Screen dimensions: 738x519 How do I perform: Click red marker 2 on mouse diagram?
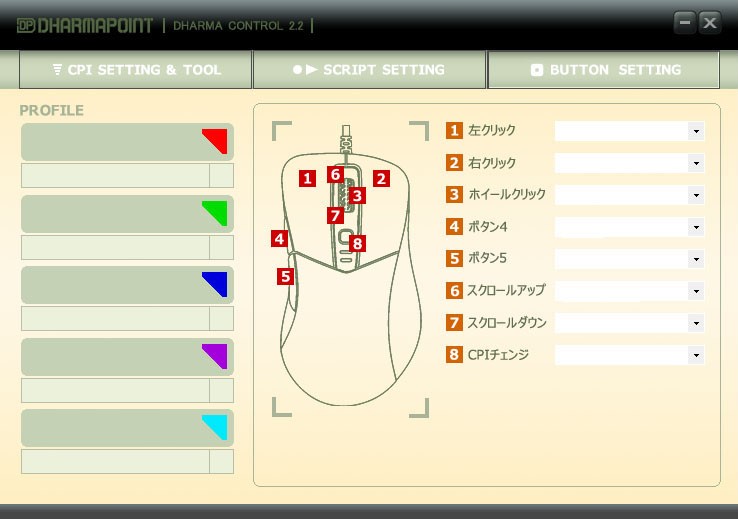pos(381,178)
